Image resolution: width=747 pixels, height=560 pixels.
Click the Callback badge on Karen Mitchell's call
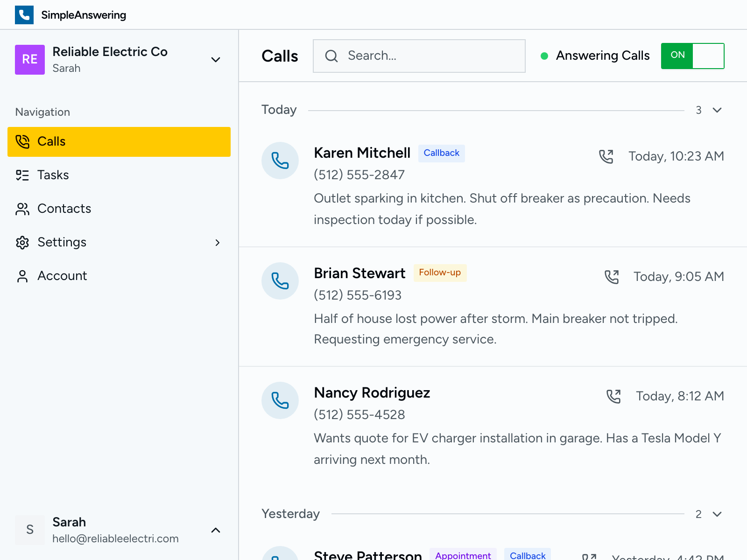(441, 153)
